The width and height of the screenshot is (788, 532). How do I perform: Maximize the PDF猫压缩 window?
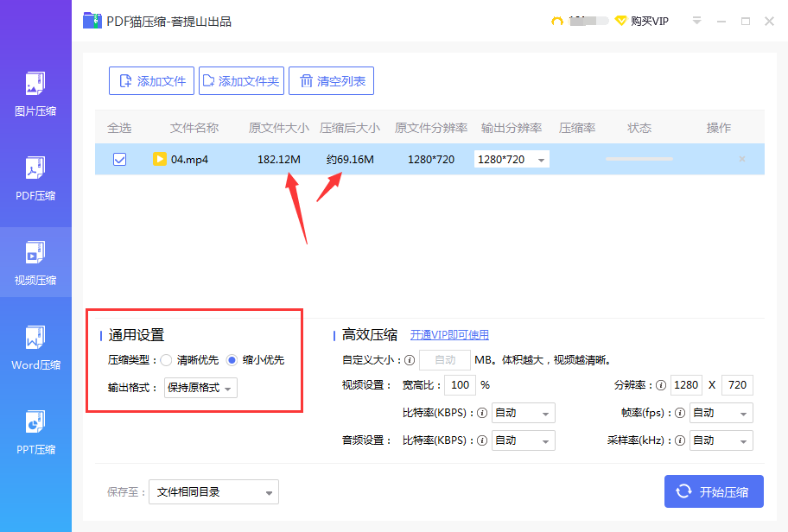click(746, 21)
